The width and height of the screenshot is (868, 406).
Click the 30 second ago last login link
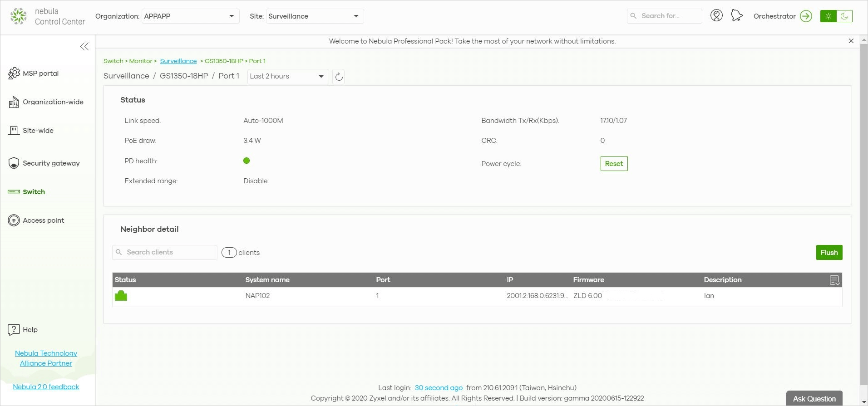439,388
